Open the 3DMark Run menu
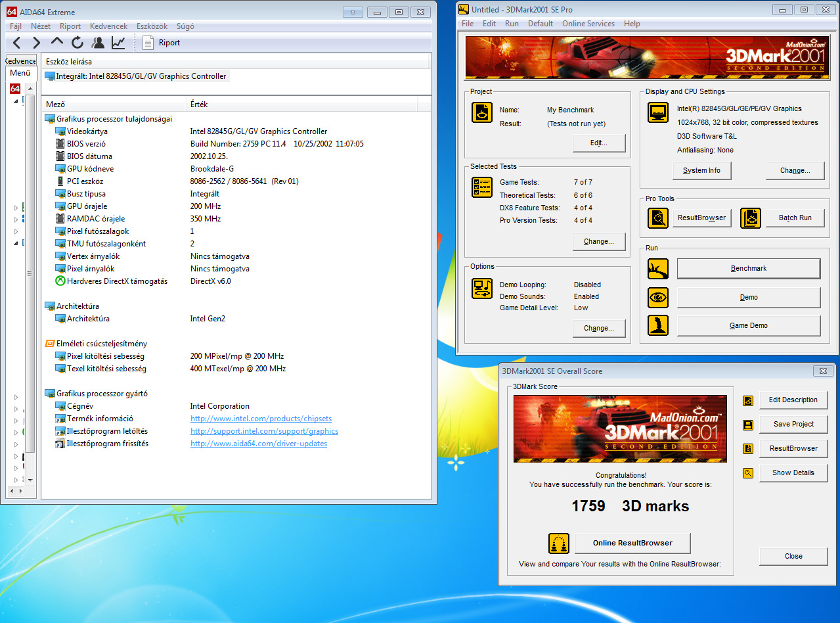 (512, 24)
